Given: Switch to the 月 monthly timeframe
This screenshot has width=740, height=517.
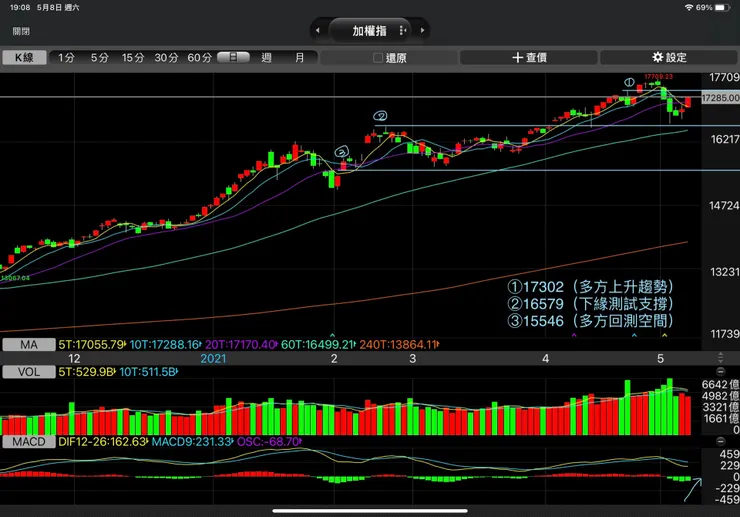Looking at the screenshot, I should pos(300,58).
